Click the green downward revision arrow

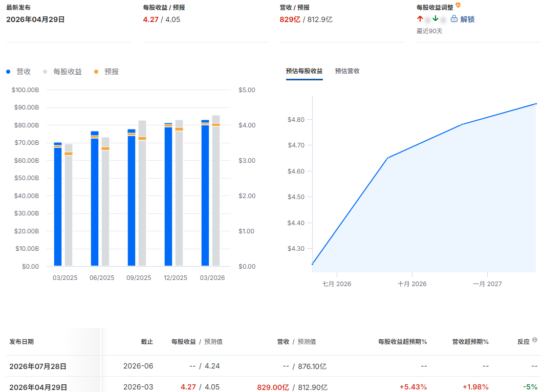pyautogui.click(x=435, y=19)
